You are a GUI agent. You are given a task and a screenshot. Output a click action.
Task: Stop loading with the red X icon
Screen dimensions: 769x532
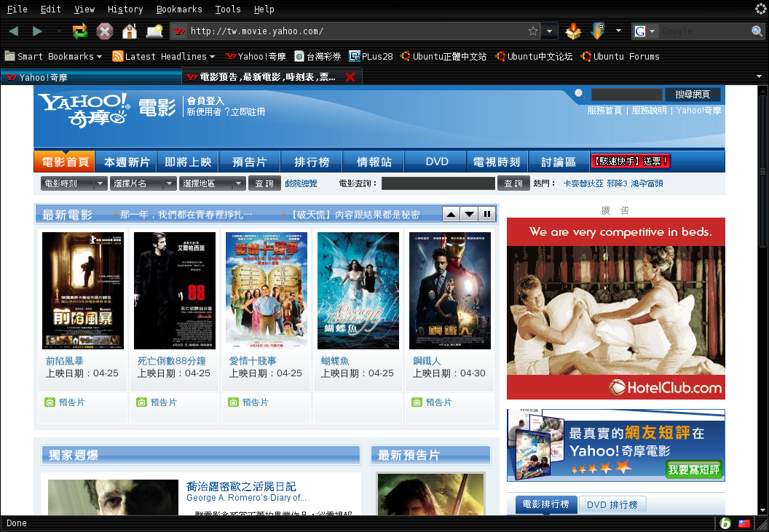(x=104, y=31)
